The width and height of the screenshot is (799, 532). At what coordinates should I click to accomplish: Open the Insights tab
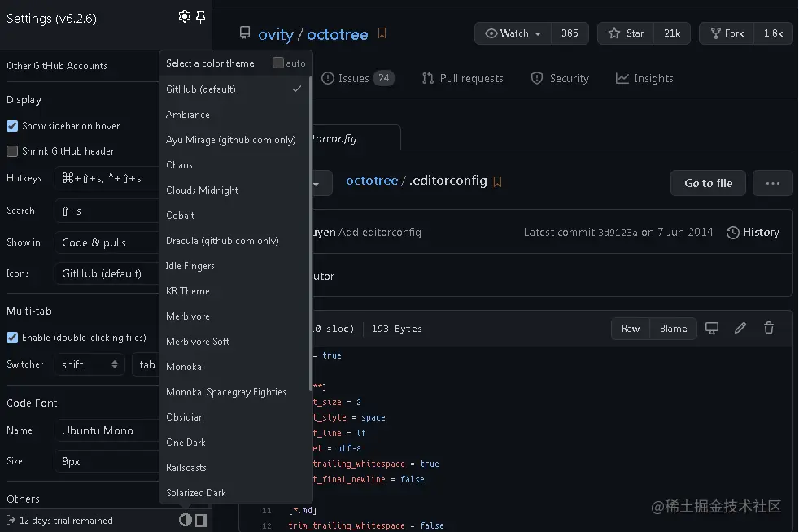[x=644, y=78]
